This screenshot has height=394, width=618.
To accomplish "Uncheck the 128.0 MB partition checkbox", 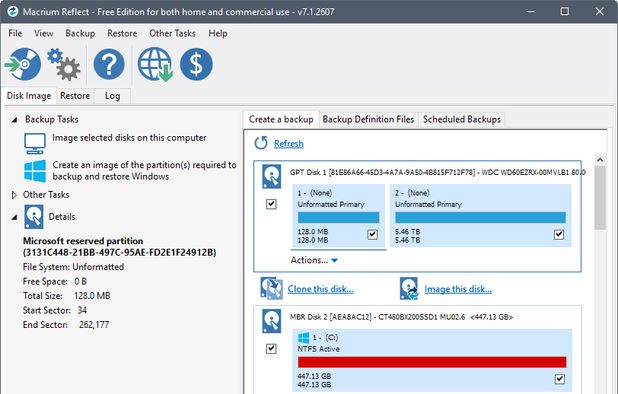I will (x=372, y=235).
